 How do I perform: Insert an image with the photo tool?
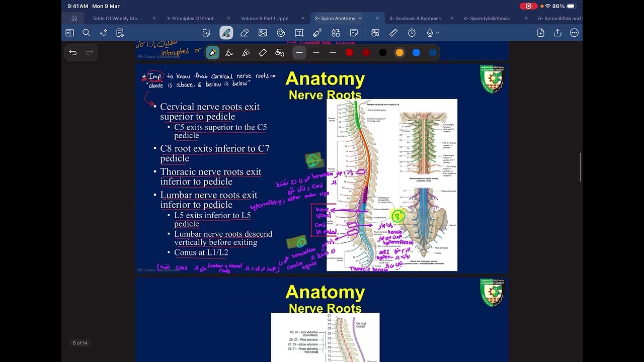(263, 33)
